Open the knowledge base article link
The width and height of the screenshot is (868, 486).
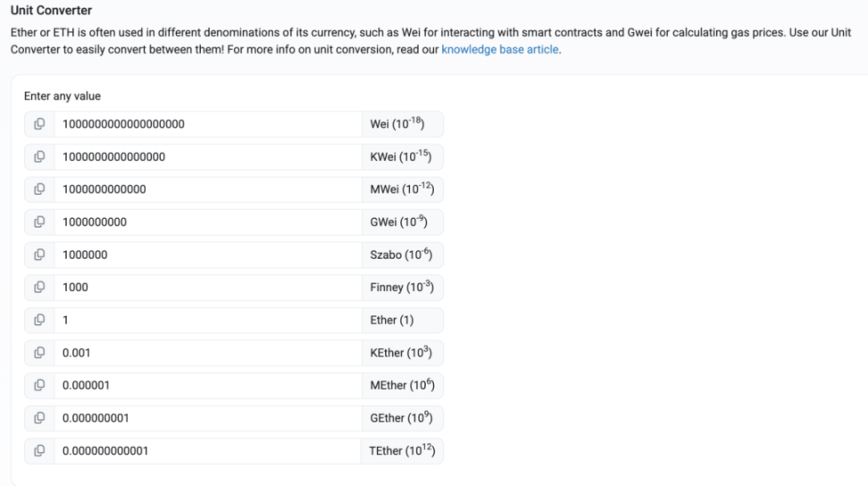click(x=500, y=49)
